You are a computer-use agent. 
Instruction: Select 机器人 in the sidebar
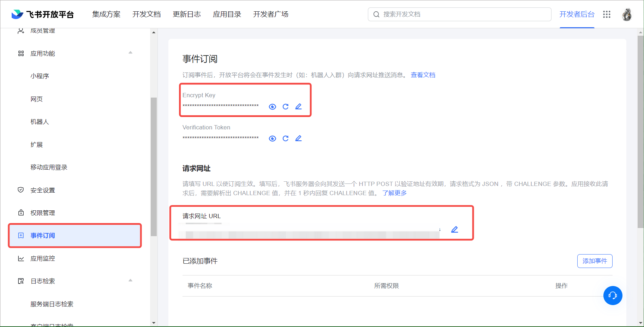pyautogui.click(x=40, y=122)
